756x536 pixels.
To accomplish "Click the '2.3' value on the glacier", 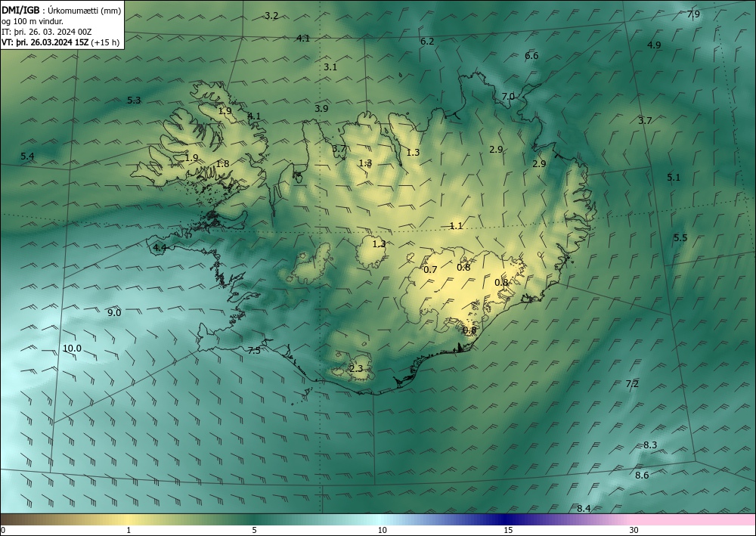I will [x=356, y=369].
